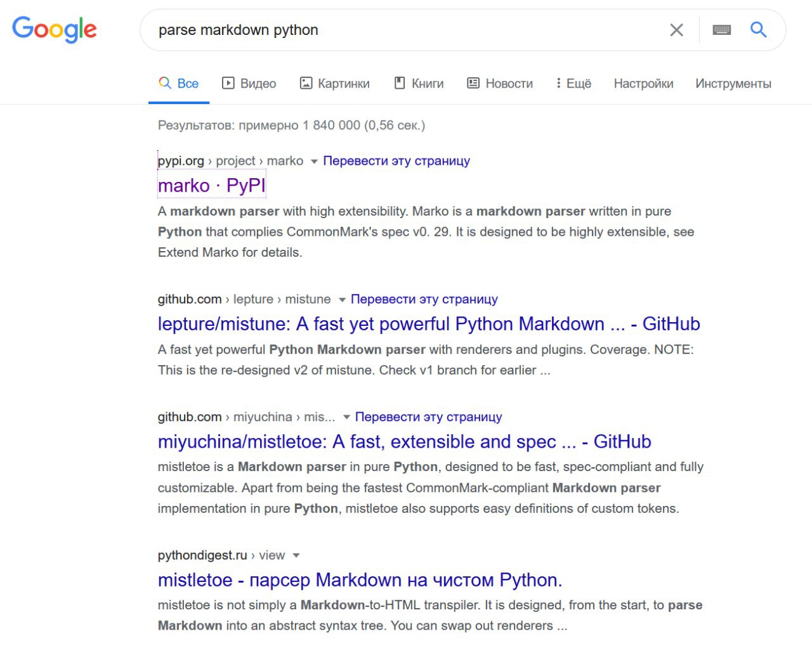Click the Google logo
The width and height of the screenshot is (812, 648).
(x=55, y=29)
